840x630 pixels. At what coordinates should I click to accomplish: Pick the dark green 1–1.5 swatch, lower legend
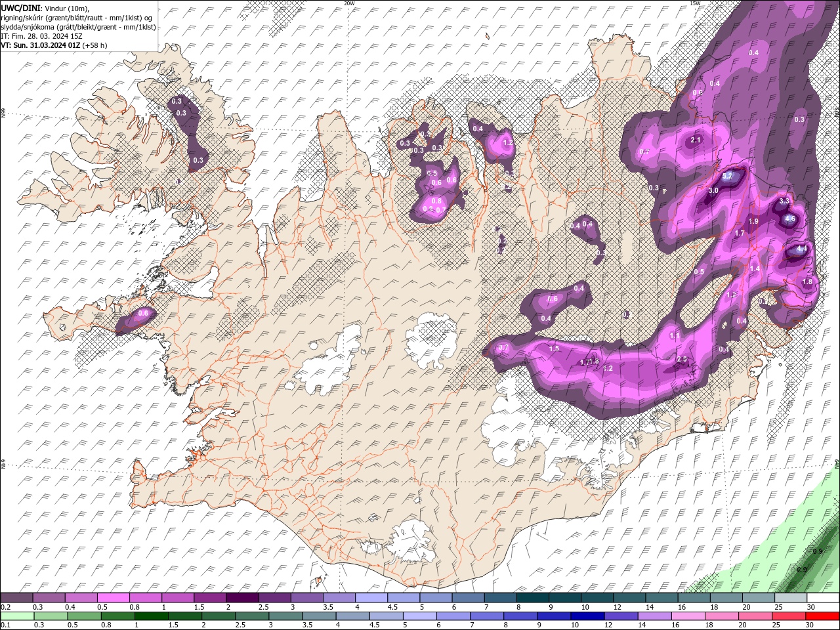click(150, 616)
